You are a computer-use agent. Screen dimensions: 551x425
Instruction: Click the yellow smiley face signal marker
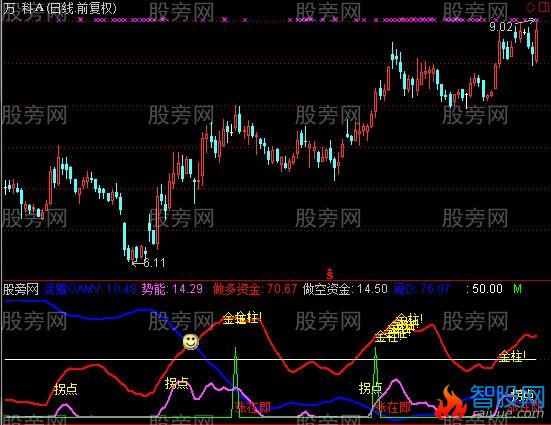coord(191,342)
